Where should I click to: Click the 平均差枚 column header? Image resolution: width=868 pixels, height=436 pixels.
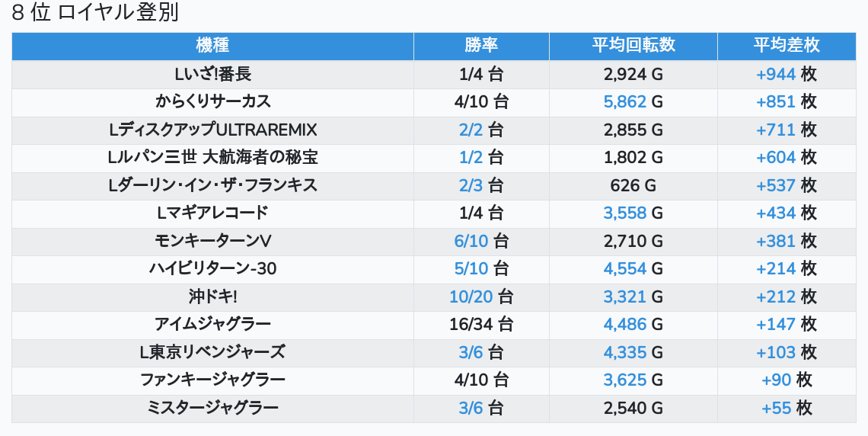click(787, 45)
